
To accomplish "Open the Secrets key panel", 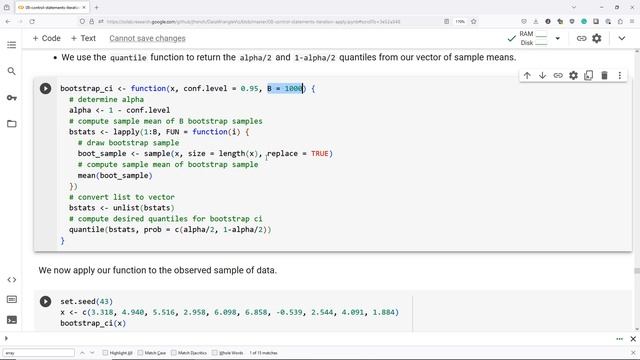I will 11,98.
